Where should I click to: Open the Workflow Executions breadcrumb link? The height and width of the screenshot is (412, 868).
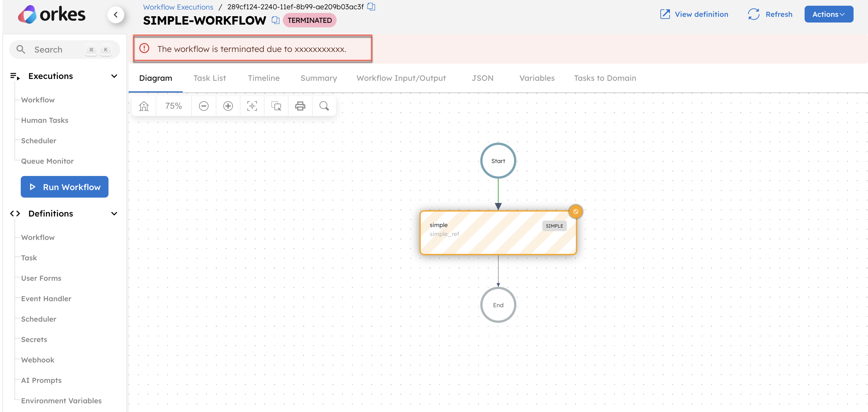[178, 7]
